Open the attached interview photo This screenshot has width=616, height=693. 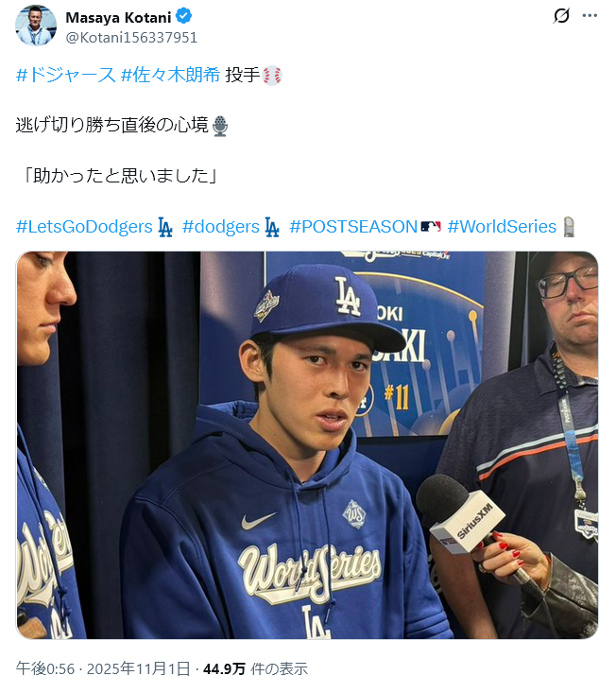[307, 445]
